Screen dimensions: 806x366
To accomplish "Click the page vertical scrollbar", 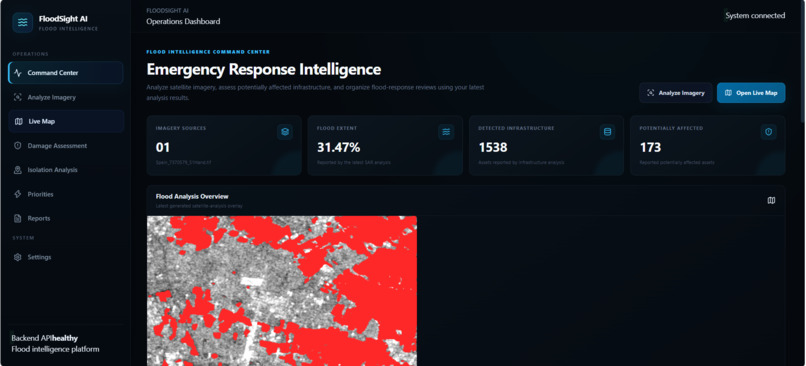I will tap(803, 62).
